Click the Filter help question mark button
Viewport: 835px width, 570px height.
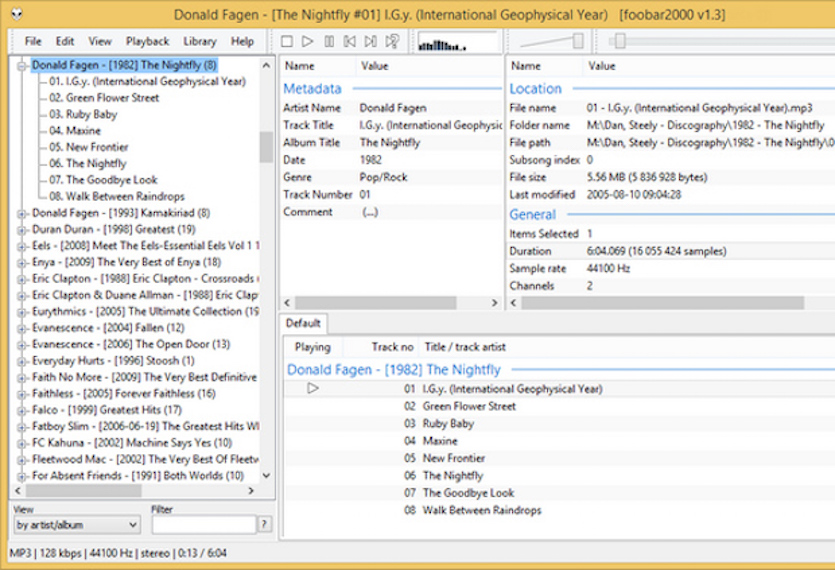264,525
